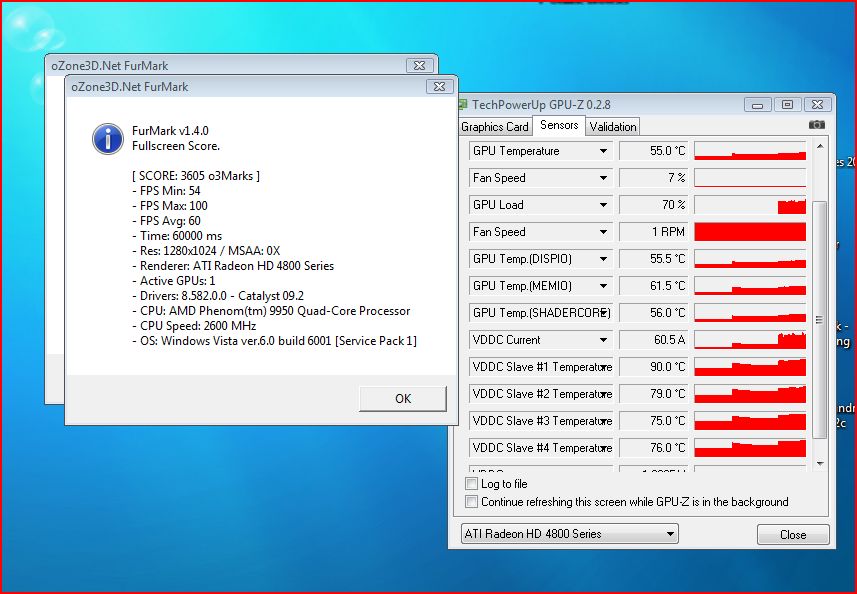Click the GPU-Z title bar app icon
Screen dimensions: 857x594
point(462,104)
